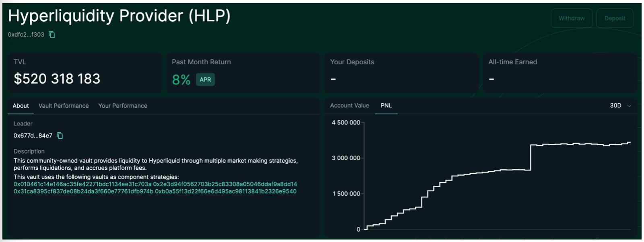Copy the leader address 0x677d...84e7
This screenshot has width=644, height=242.
point(60,136)
